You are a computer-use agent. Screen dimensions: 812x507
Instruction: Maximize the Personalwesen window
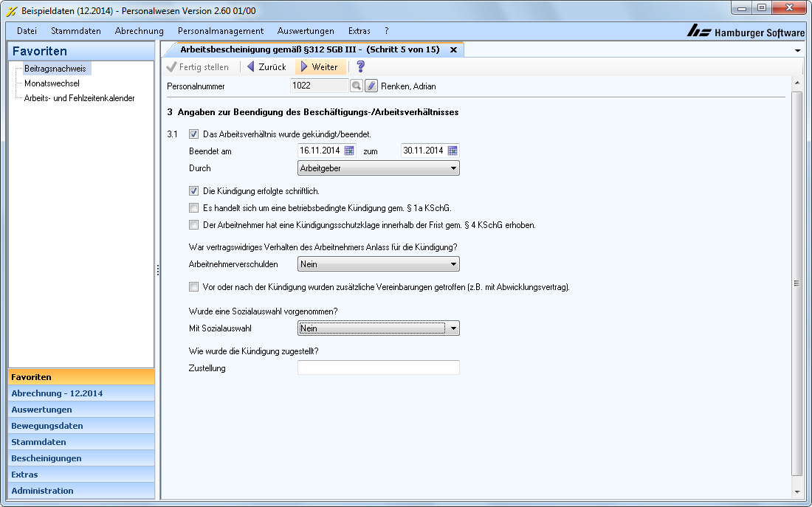click(x=762, y=8)
